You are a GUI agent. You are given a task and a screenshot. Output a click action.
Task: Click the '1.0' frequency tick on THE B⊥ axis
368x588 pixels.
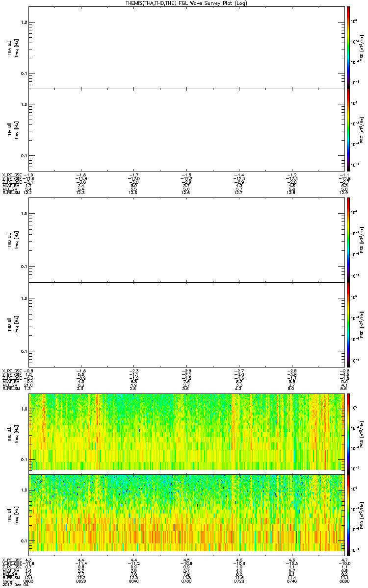click(x=24, y=408)
